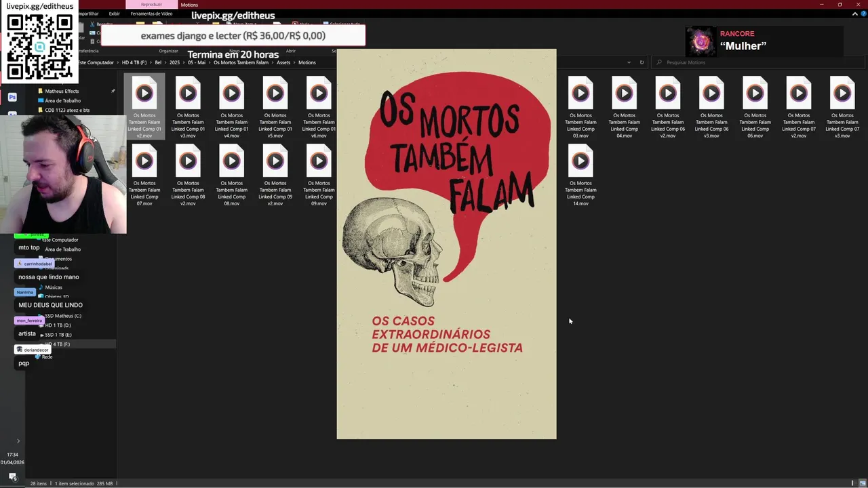This screenshot has width=868, height=488.
Task: Select file Linked Comp 07 v2.mov
Action: (x=798, y=106)
